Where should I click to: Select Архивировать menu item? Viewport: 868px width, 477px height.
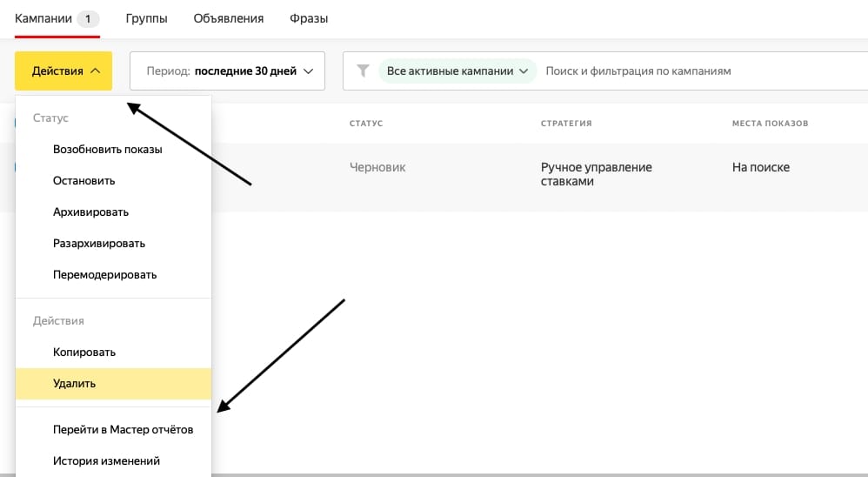click(113, 212)
